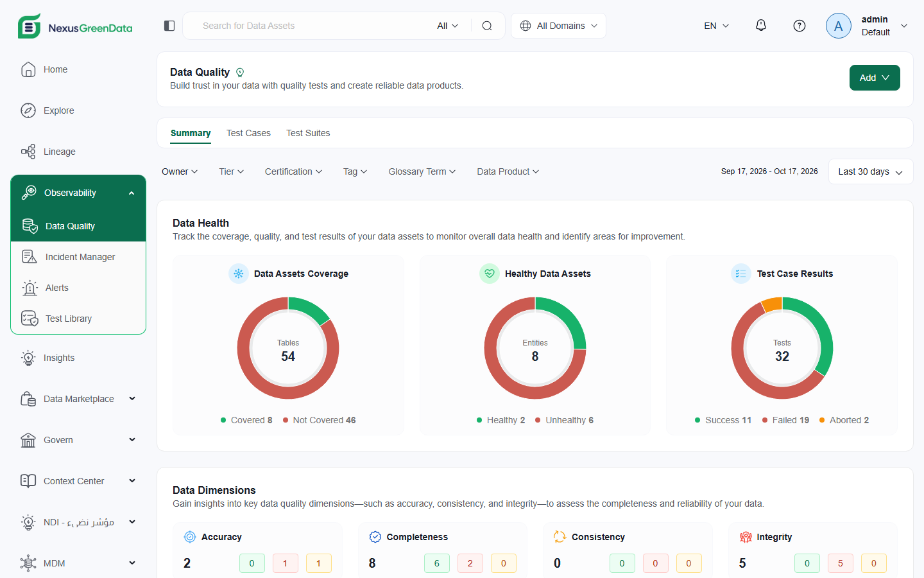
Task: Open the All Domains dropdown
Action: [558, 26]
